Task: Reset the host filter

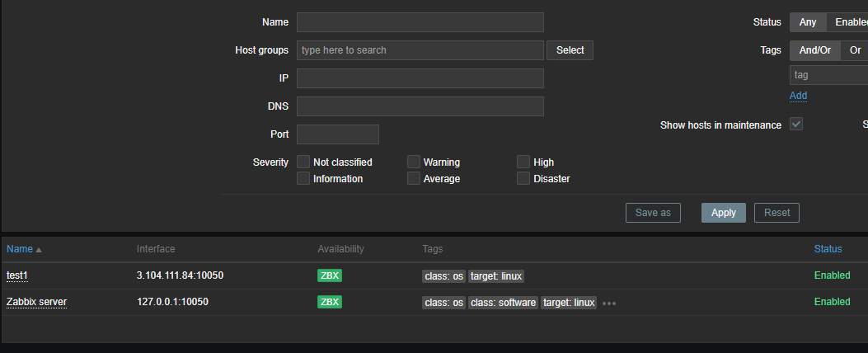Action: click(777, 213)
